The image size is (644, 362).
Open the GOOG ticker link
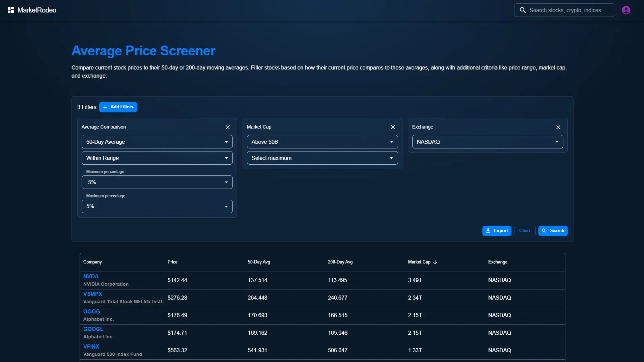click(x=92, y=311)
